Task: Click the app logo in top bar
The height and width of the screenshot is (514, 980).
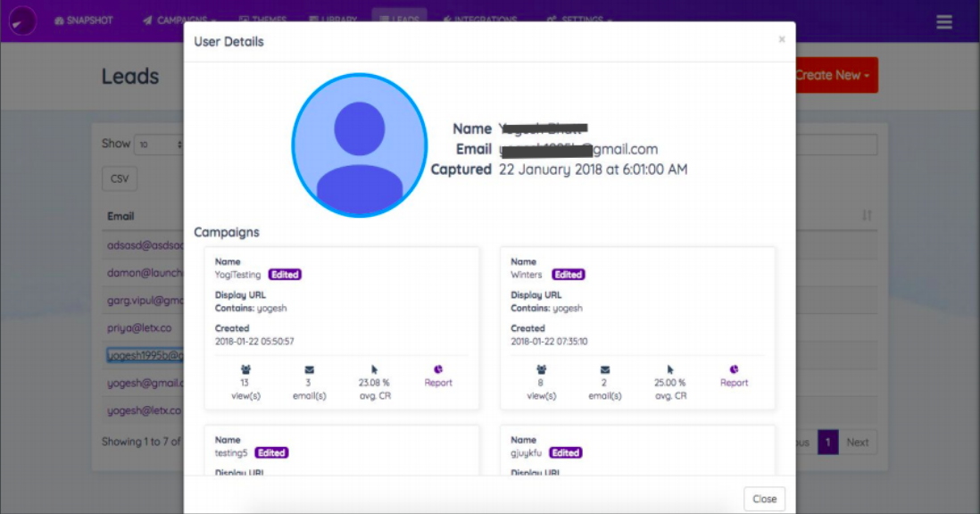Action: pos(22,21)
